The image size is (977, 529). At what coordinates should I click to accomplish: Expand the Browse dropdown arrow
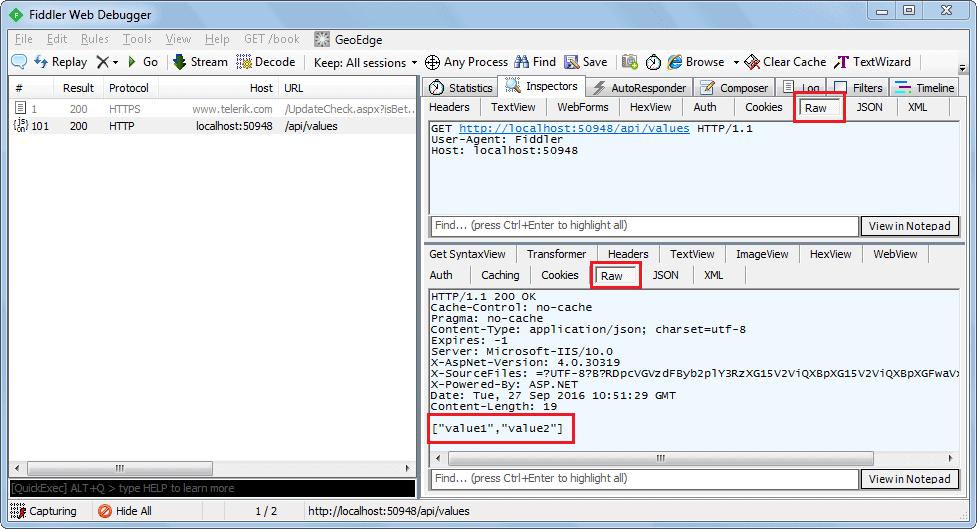(736, 62)
